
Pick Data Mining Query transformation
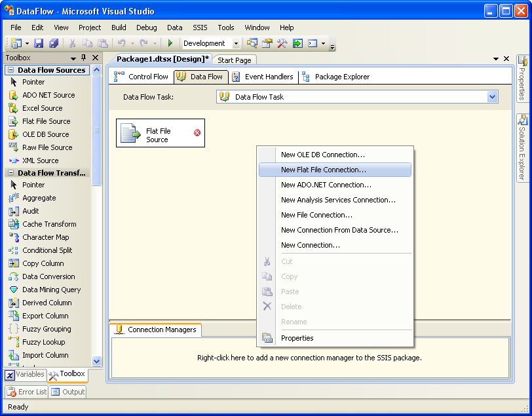click(x=51, y=290)
